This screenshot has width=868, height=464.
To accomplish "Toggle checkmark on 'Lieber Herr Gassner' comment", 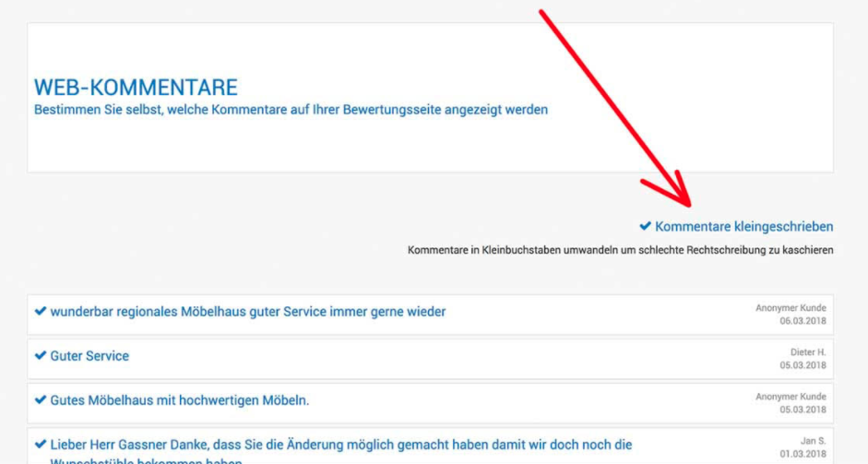I will click(x=40, y=445).
